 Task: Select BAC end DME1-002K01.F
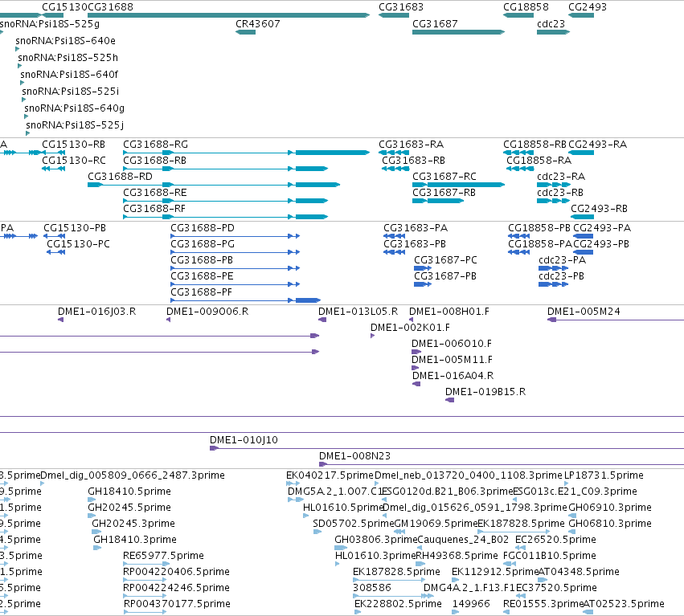click(410, 328)
